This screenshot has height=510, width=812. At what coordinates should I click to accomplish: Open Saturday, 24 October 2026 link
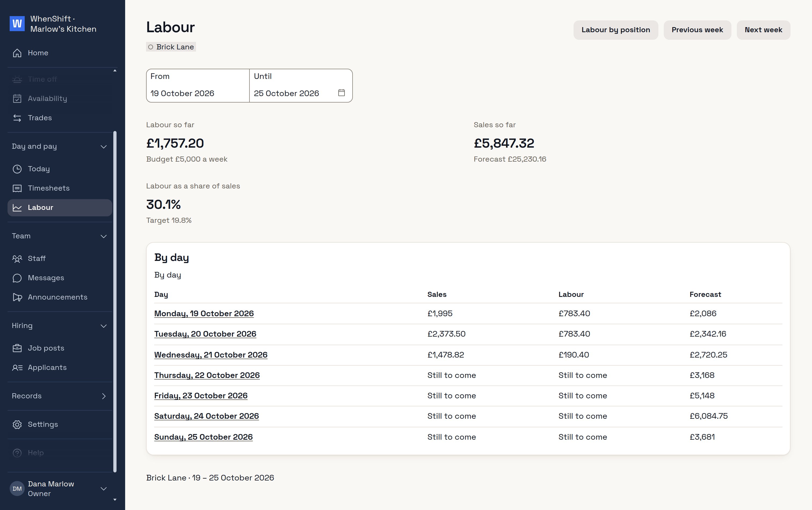point(206,416)
